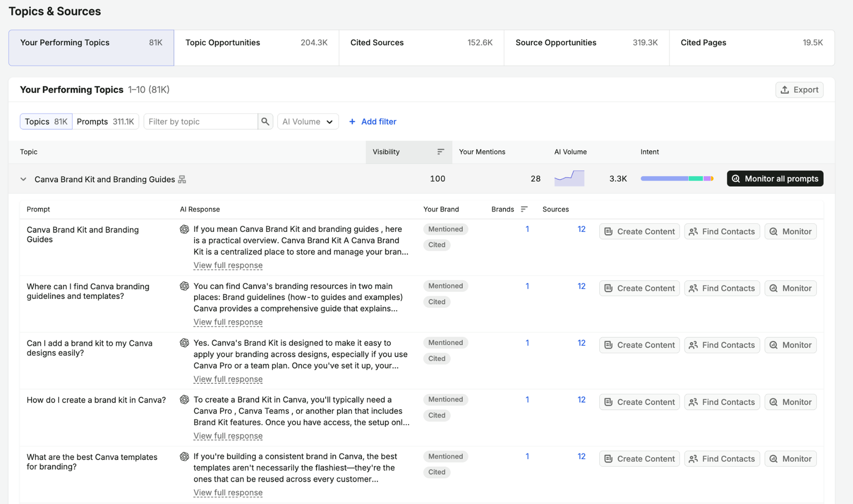This screenshot has height=504, width=853.
Task: Monitor the 'How do I create a brand kit' prompt
Action: (790, 402)
